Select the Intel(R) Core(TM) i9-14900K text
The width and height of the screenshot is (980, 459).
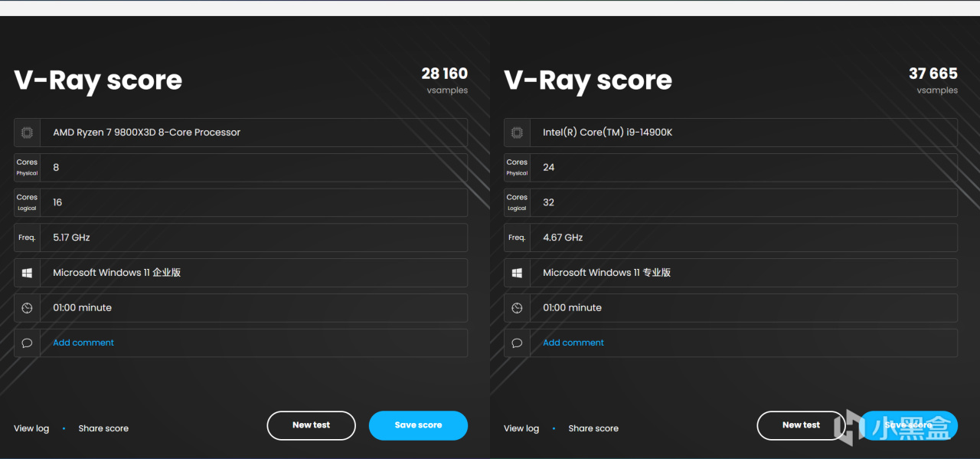[608, 133]
